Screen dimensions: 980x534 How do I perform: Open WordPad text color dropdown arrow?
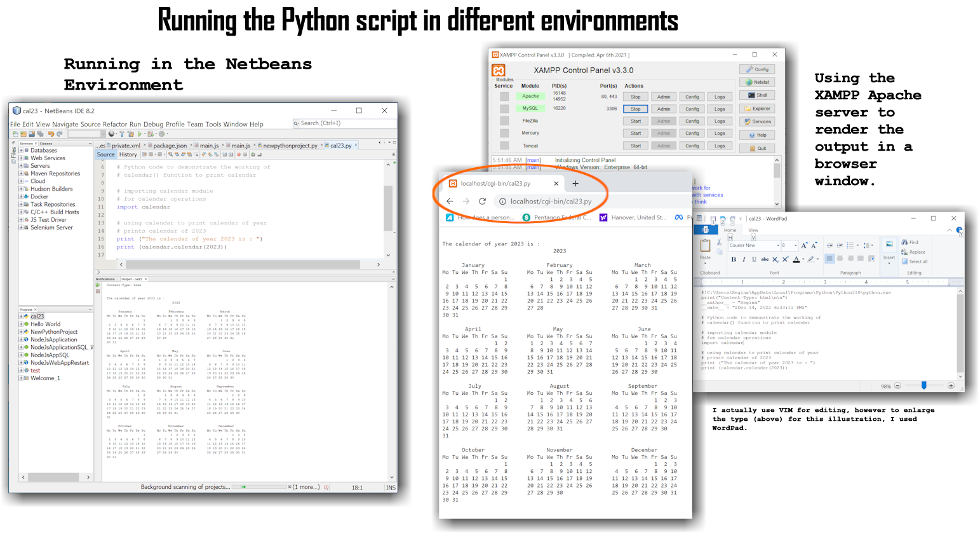coord(803,259)
